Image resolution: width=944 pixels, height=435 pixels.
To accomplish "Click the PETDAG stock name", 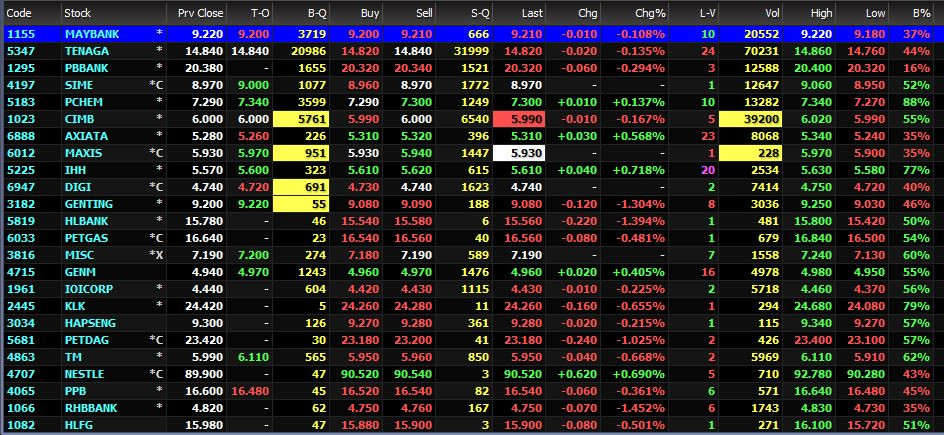I will coord(86,340).
